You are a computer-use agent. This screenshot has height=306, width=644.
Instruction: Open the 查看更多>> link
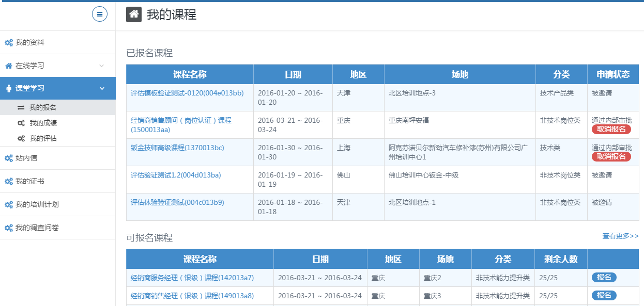pos(620,236)
